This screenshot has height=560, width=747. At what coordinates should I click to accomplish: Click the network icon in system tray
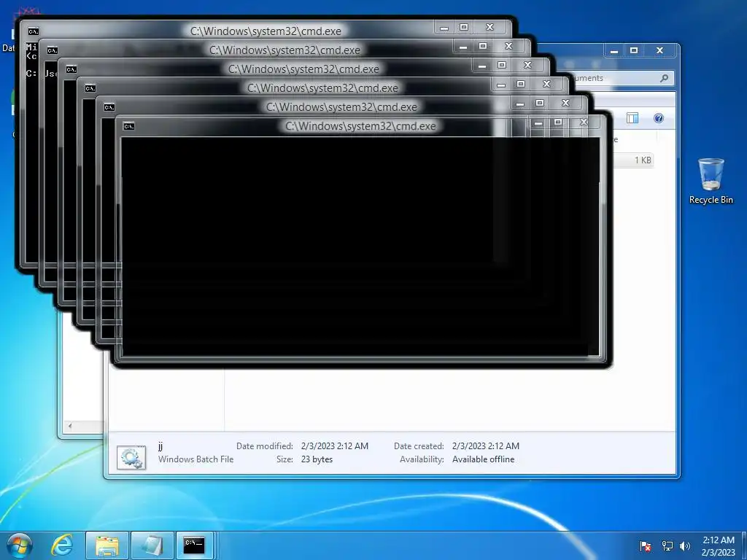point(667,546)
